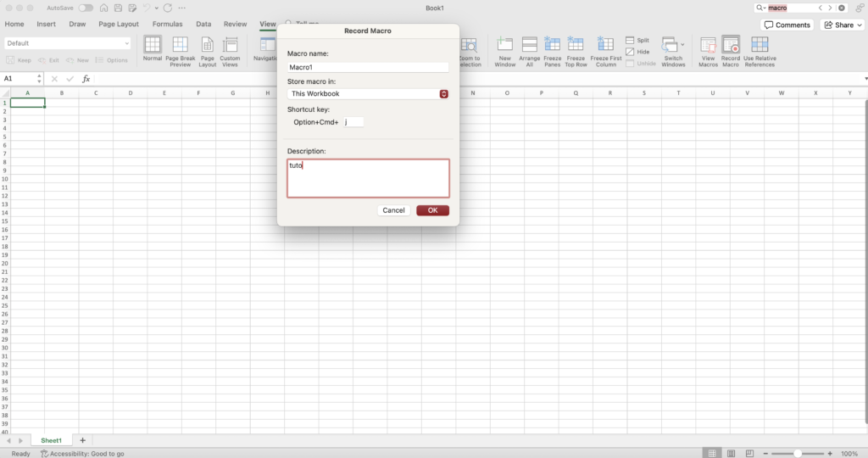Viewport: 868px width, 458px height.
Task: Click Split window icon
Action: (630, 41)
